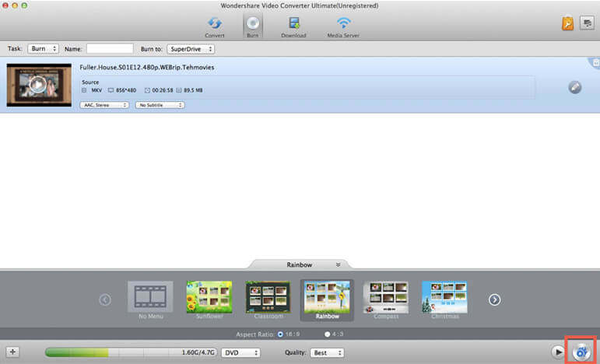Click the 00:26:58 duration text
600x364 pixels.
162,90
